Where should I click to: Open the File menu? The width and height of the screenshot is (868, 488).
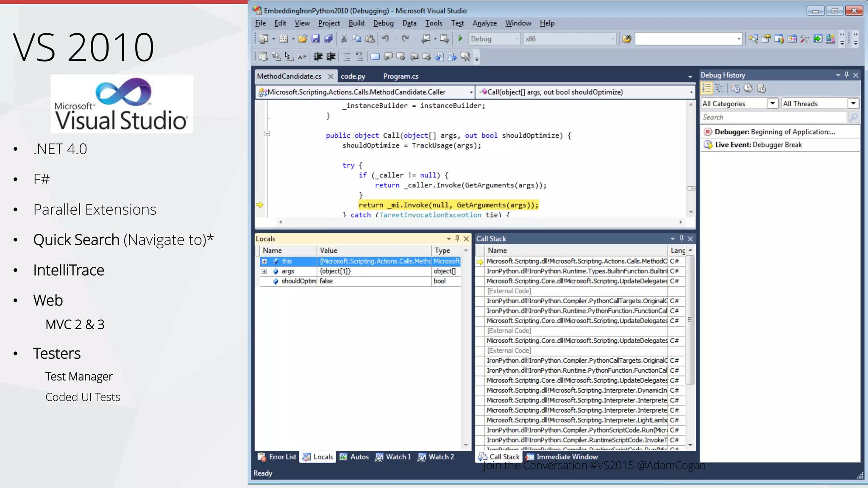pos(261,23)
